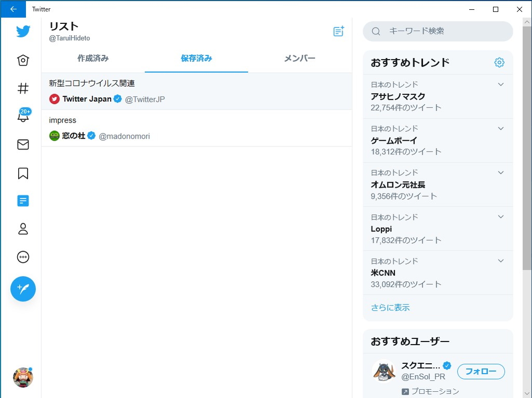Image resolution: width=532 pixels, height=398 pixels.
Task: Create a new list with top-right icon
Action: 338,31
